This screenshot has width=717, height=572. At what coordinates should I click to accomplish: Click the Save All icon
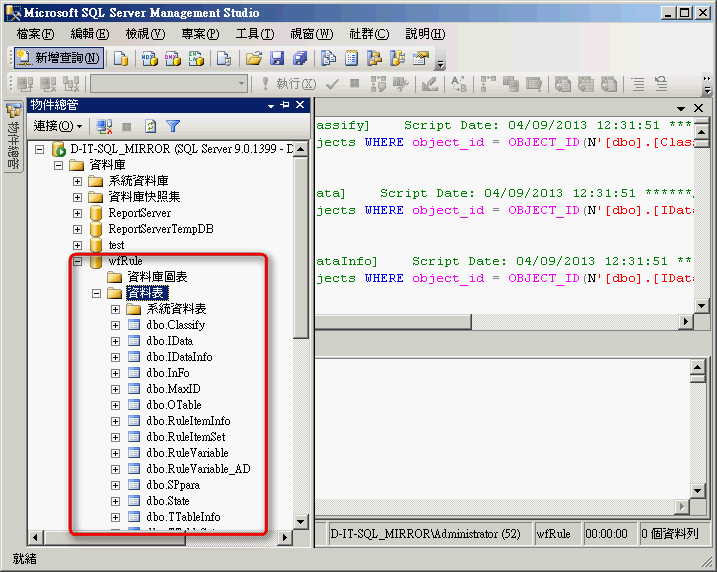(x=300, y=59)
